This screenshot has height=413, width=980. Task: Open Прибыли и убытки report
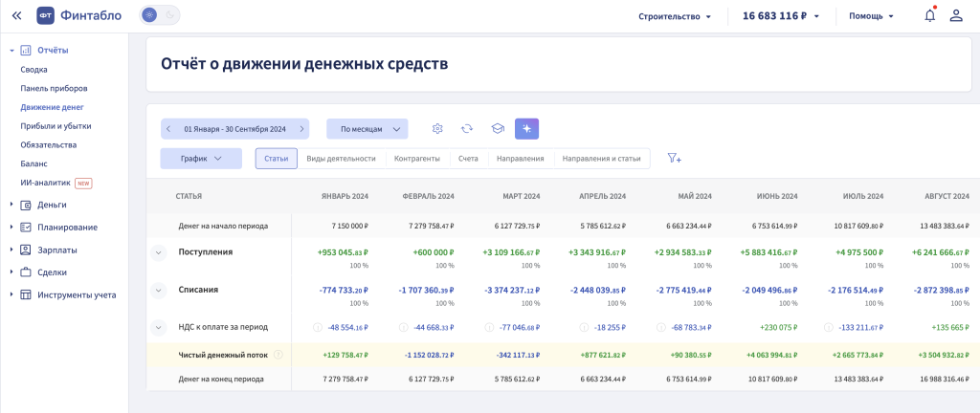coord(56,126)
